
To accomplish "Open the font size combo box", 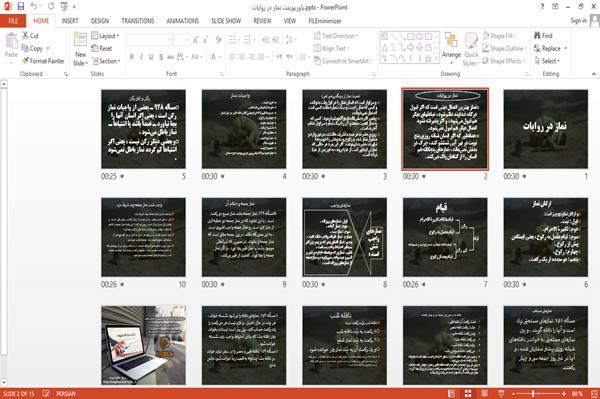I will pyautogui.click(x=182, y=40).
